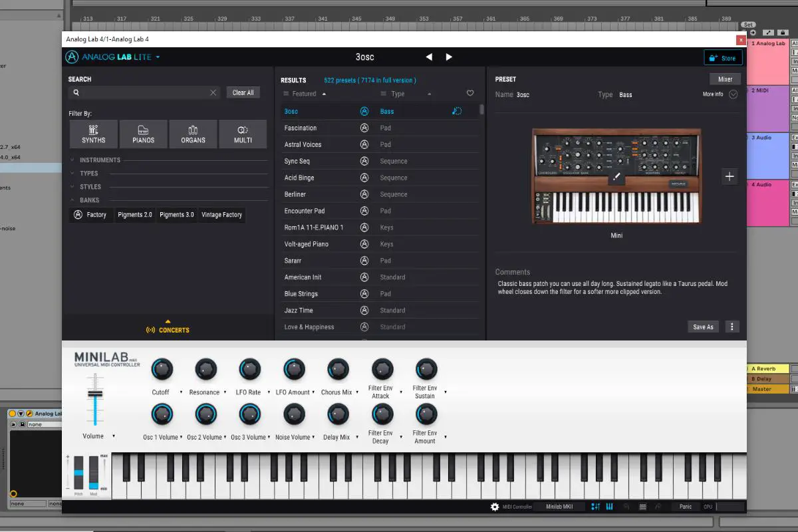Click the Clear All button
The height and width of the screenshot is (532, 798).
point(243,92)
